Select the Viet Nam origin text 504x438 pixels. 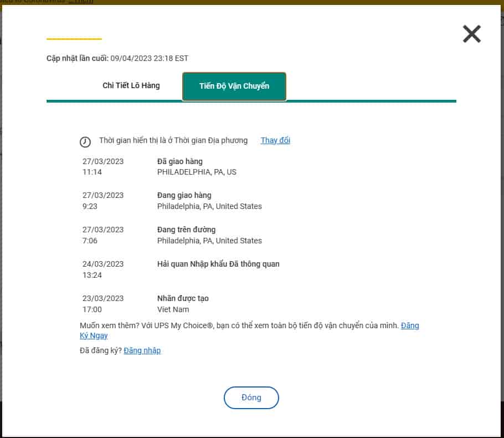click(x=173, y=309)
